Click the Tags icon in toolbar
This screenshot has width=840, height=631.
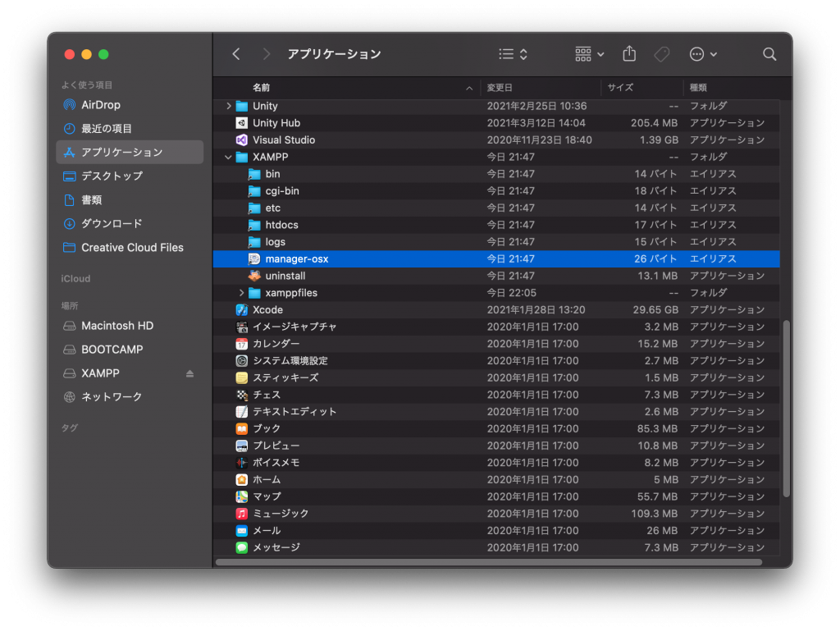661,54
